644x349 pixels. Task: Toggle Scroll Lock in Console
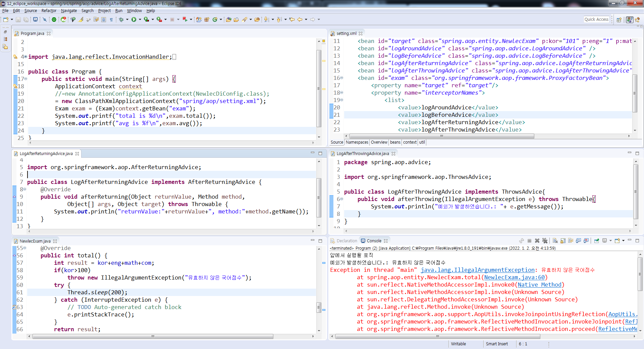pos(563,241)
